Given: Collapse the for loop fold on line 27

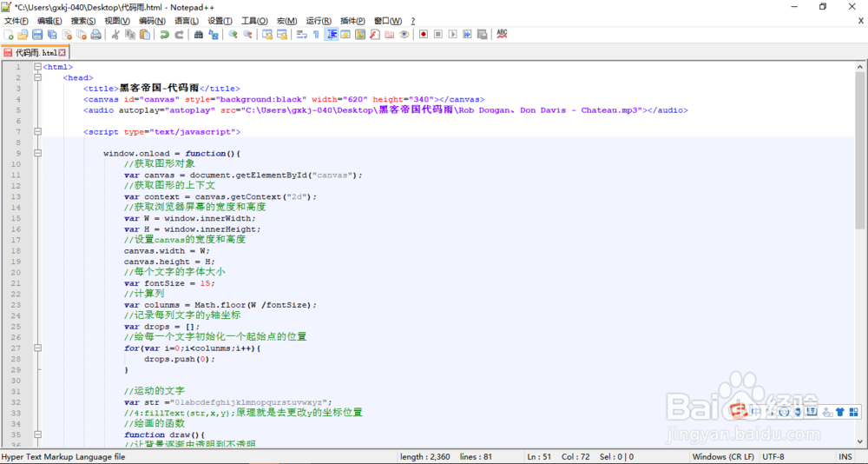Looking at the screenshot, I should tap(37, 348).
